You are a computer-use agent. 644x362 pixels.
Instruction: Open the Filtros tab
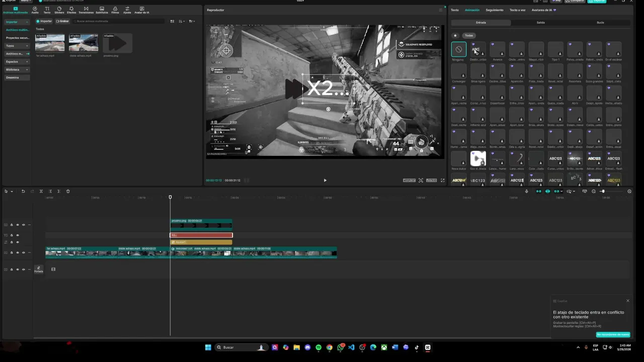point(115,10)
